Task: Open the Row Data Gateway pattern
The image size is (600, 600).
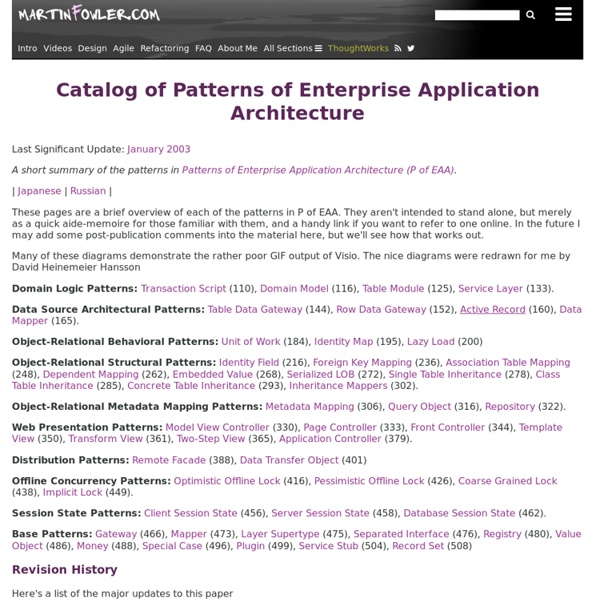Action: pos(381,310)
